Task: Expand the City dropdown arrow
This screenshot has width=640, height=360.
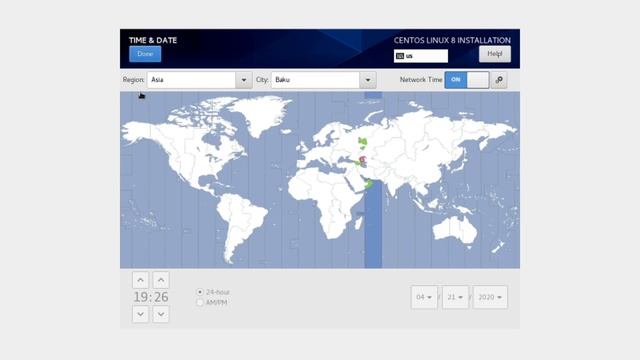Action: [368, 80]
